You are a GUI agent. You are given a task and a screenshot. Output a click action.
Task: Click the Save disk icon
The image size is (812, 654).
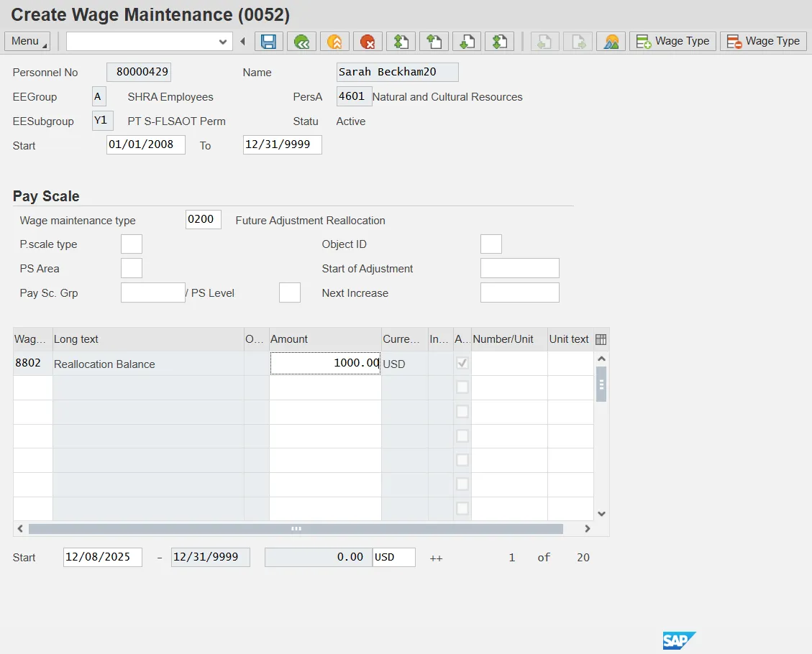coord(269,42)
